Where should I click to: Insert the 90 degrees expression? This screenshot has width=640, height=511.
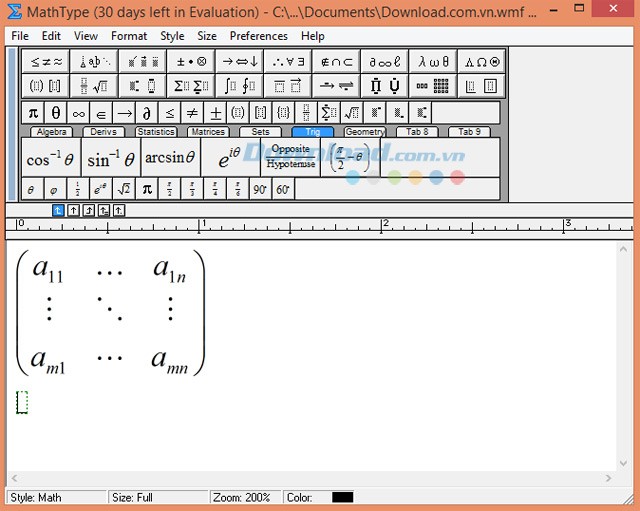tap(260, 189)
